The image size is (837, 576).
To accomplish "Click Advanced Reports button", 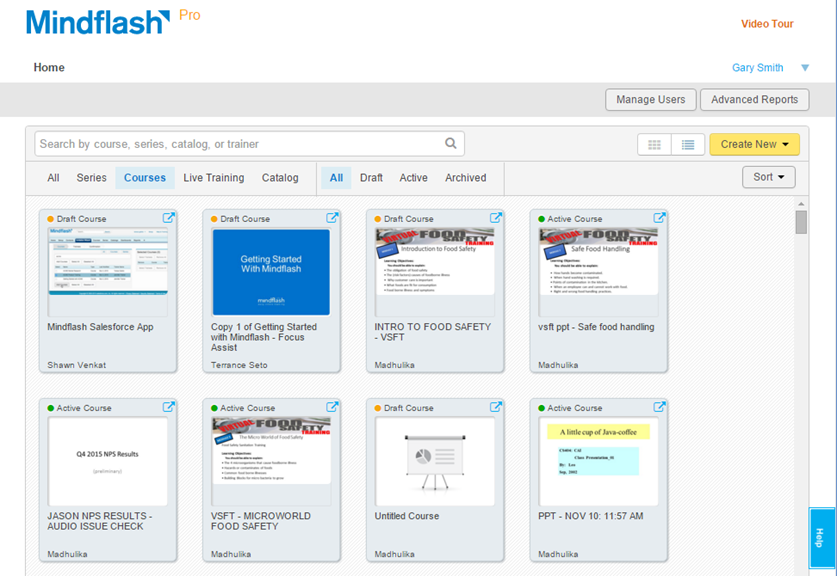I will [x=754, y=99].
